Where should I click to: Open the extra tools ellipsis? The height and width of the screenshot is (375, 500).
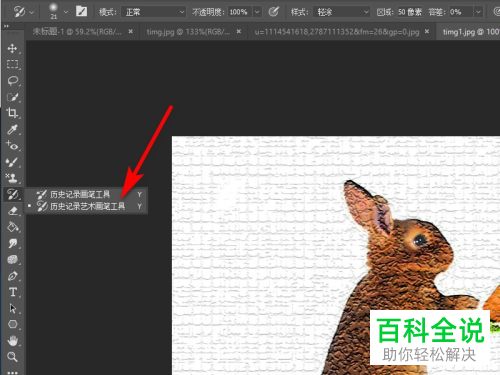(x=12, y=372)
